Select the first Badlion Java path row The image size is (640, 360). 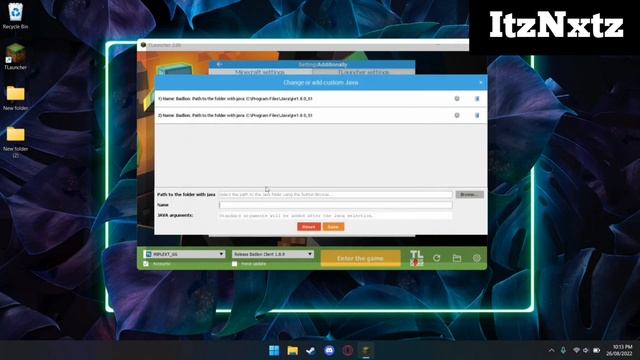point(321,99)
